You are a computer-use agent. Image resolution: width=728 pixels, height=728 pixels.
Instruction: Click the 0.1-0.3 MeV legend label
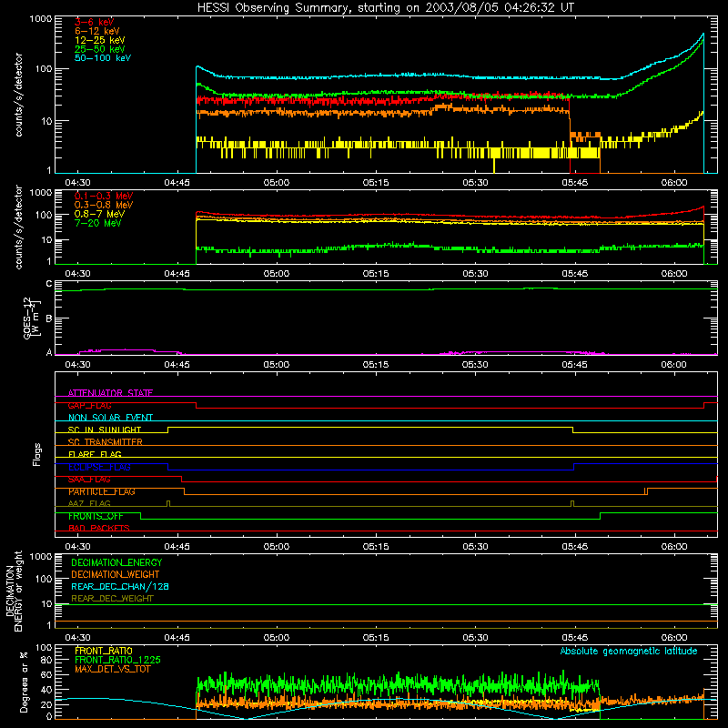pos(104,196)
